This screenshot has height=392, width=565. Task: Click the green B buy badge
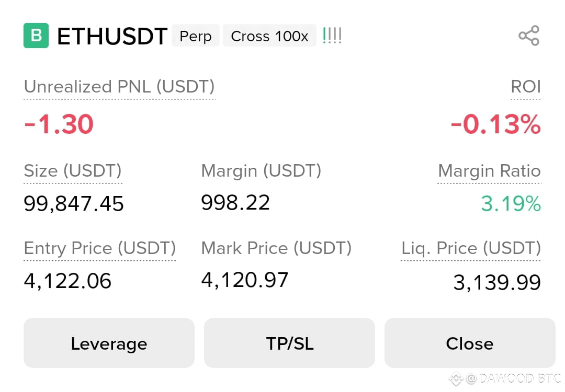point(36,35)
